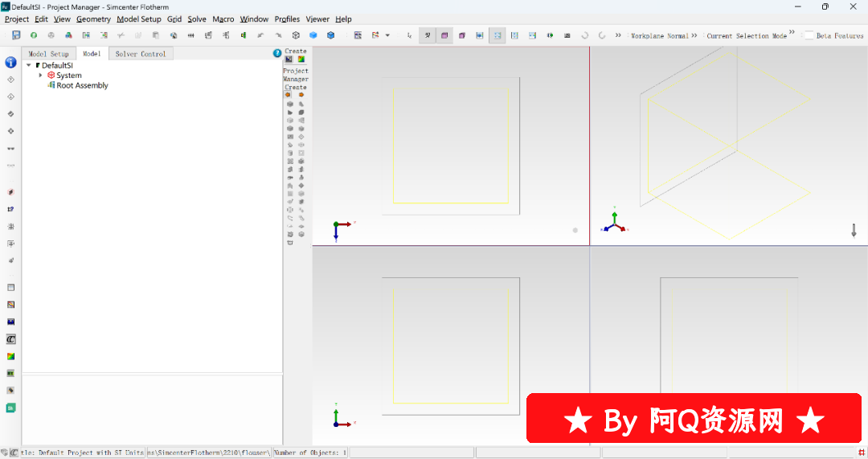
Task: Select the DefaultSI project root
Action: click(57, 65)
